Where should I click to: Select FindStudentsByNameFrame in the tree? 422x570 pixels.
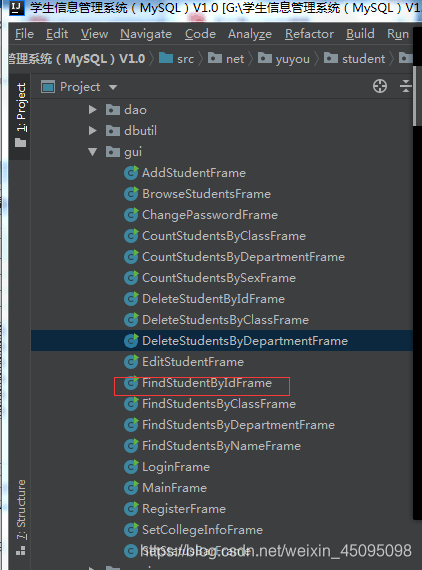click(221, 446)
